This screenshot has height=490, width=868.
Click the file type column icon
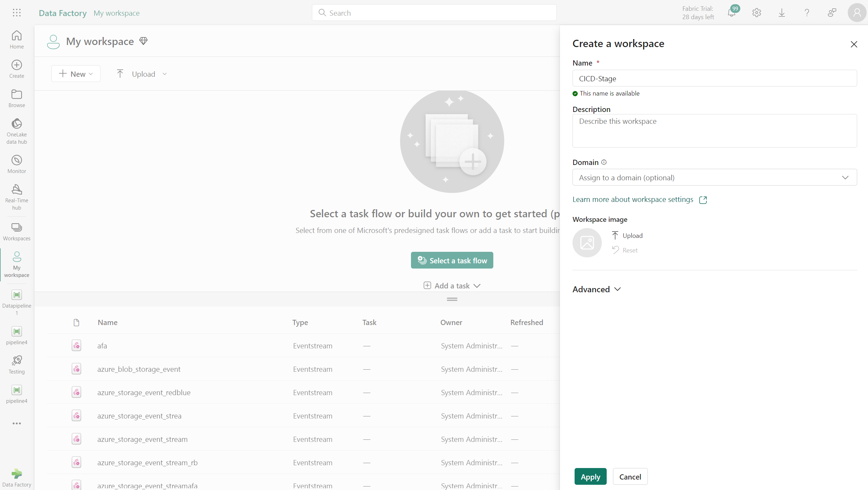pos(76,322)
